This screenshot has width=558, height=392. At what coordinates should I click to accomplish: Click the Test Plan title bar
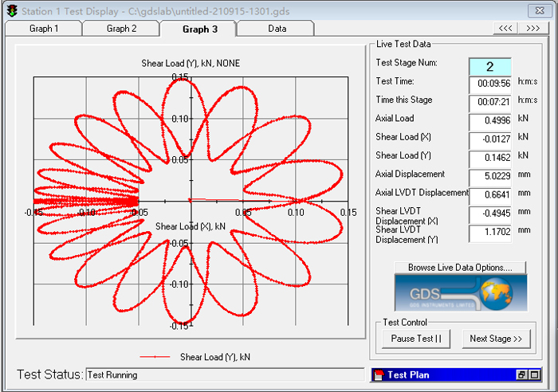[456, 375]
